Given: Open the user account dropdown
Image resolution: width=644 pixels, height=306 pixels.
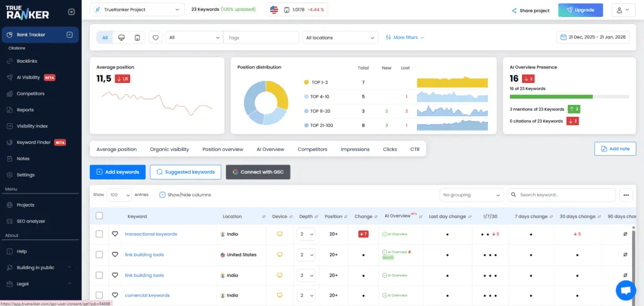Looking at the screenshot, I should point(623,10).
